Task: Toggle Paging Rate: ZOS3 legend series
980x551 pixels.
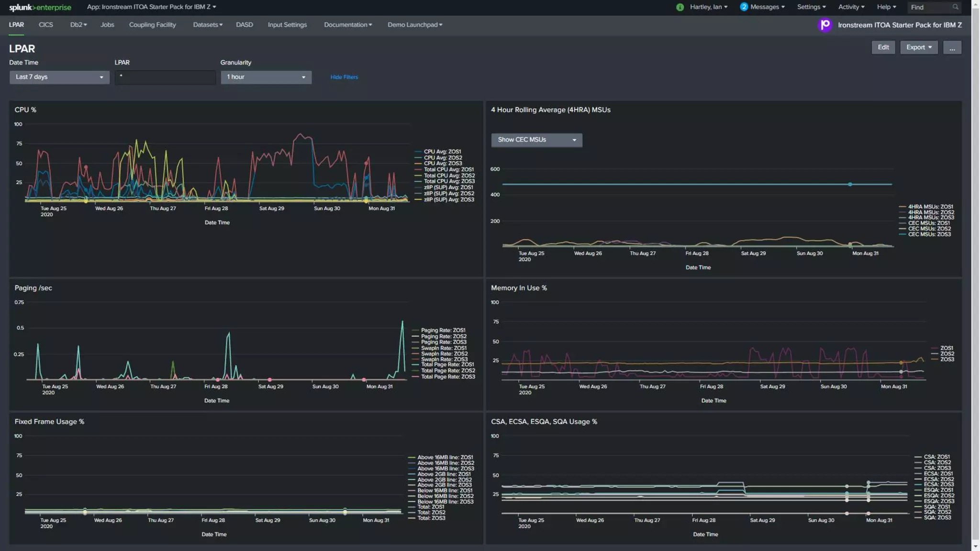Action: coord(443,342)
